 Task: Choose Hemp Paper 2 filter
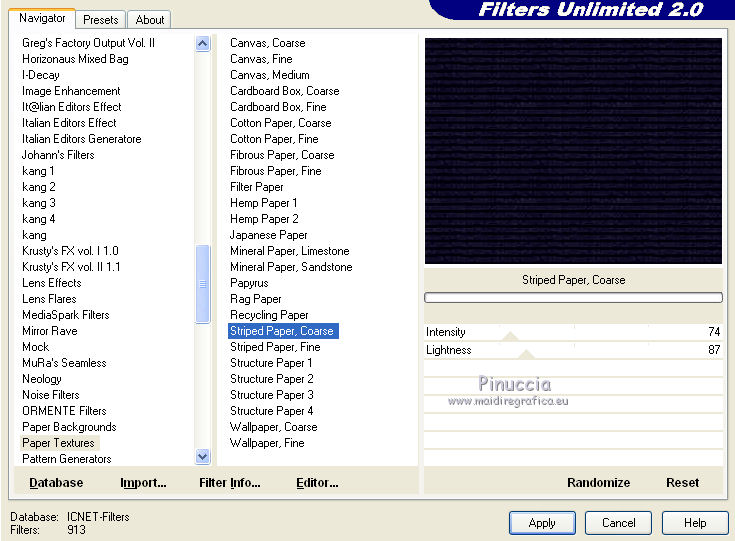click(x=264, y=219)
